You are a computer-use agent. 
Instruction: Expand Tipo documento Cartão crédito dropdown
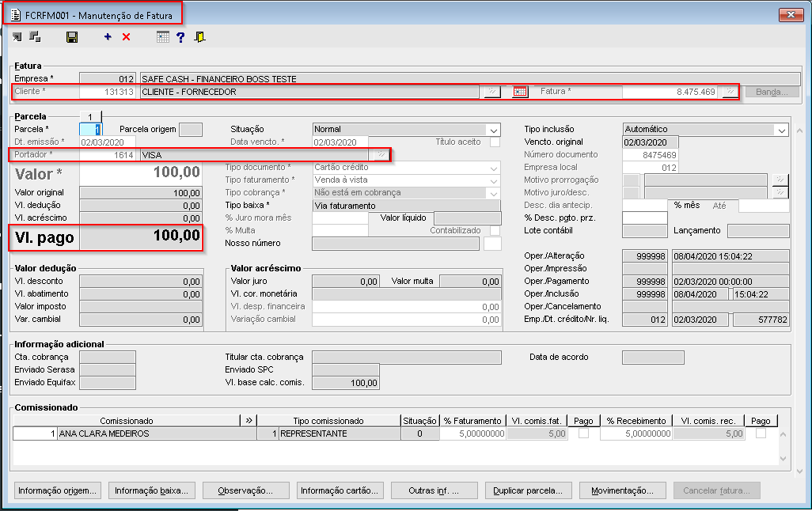pos(494,168)
